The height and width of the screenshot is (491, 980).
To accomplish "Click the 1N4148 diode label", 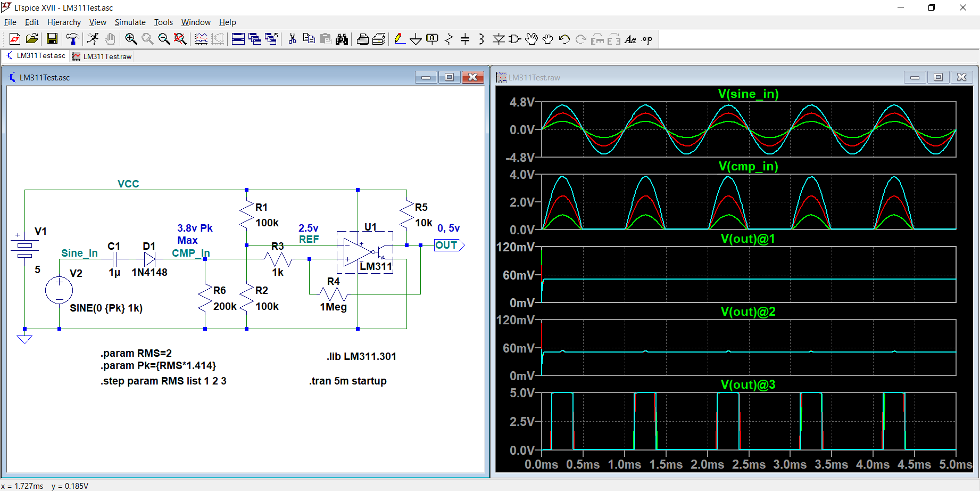I will coord(150,272).
